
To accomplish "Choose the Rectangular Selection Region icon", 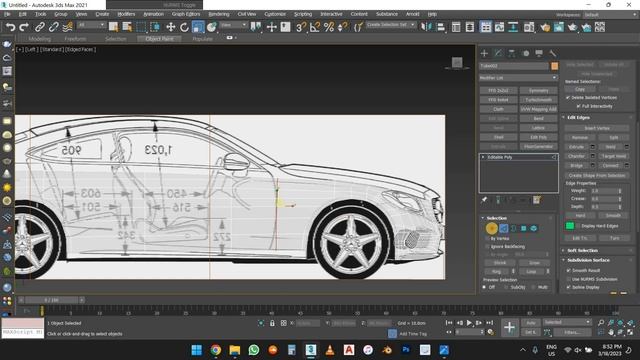I will [141, 27].
